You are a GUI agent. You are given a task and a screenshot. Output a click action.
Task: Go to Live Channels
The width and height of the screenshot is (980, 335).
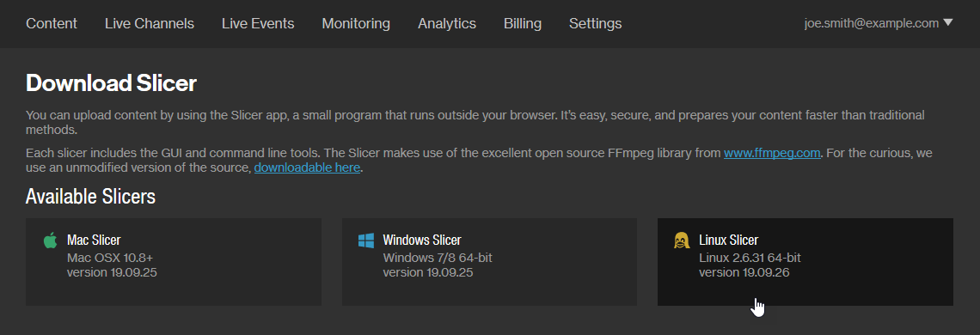pos(150,24)
